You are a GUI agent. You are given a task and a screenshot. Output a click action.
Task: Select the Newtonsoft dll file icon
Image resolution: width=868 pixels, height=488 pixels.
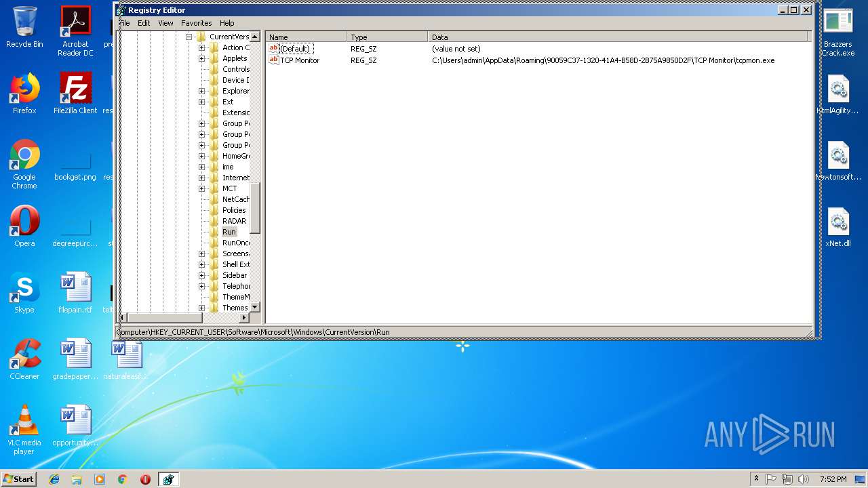(x=838, y=161)
